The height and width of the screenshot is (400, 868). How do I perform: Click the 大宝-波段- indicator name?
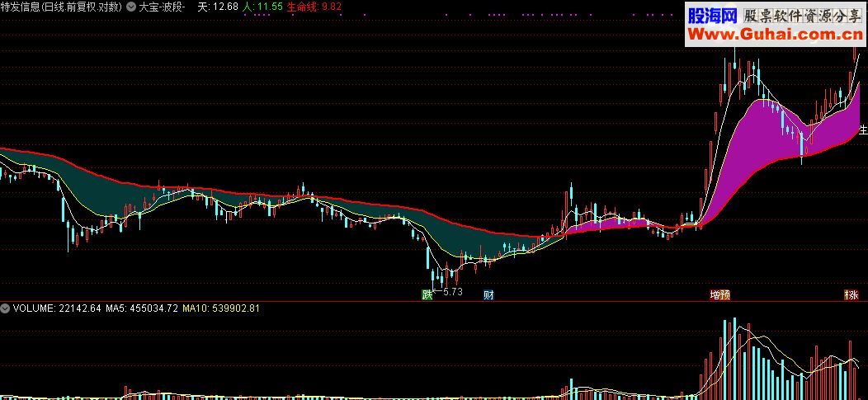click(x=163, y=7)
